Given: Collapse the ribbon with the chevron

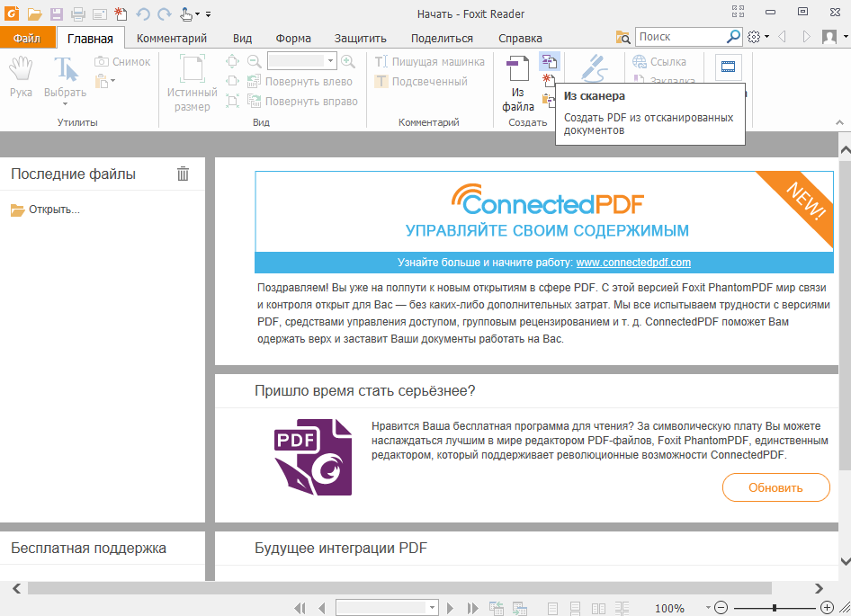Looking at the screenshot, I should [x=839, y=122].
